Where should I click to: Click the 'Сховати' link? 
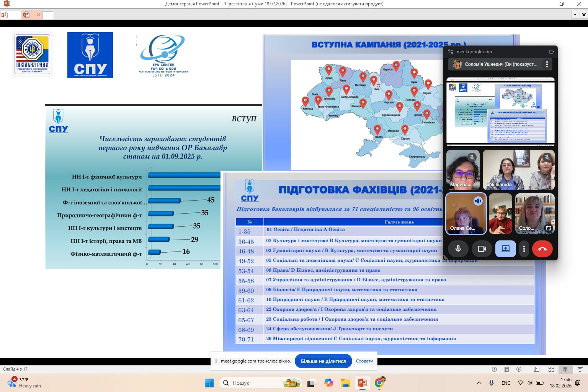(364, 361)
